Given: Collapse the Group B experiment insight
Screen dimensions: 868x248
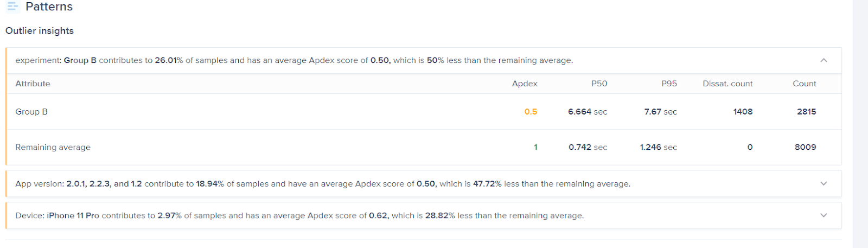Looking at the screenshot, I should (x=824, y=60).
